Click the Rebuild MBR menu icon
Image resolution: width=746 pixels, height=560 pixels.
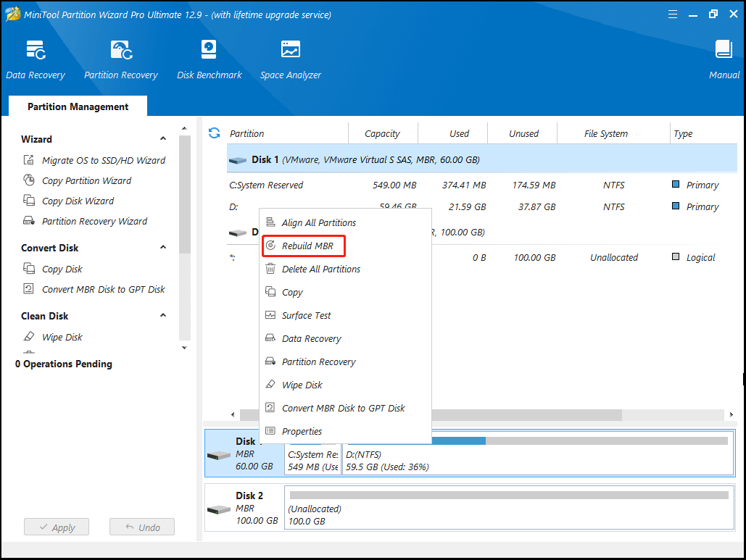[270, 246]
